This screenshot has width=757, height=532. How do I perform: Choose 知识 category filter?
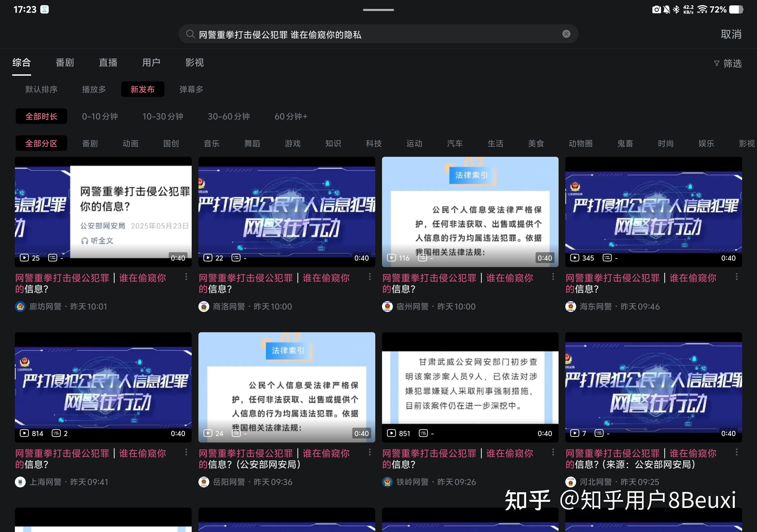pos(333,143)
